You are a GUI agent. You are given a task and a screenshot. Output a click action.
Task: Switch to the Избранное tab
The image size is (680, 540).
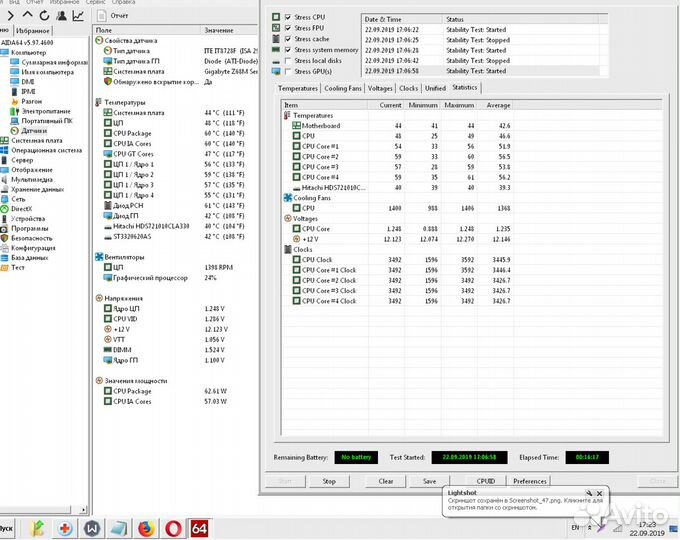tap(33, 31)
